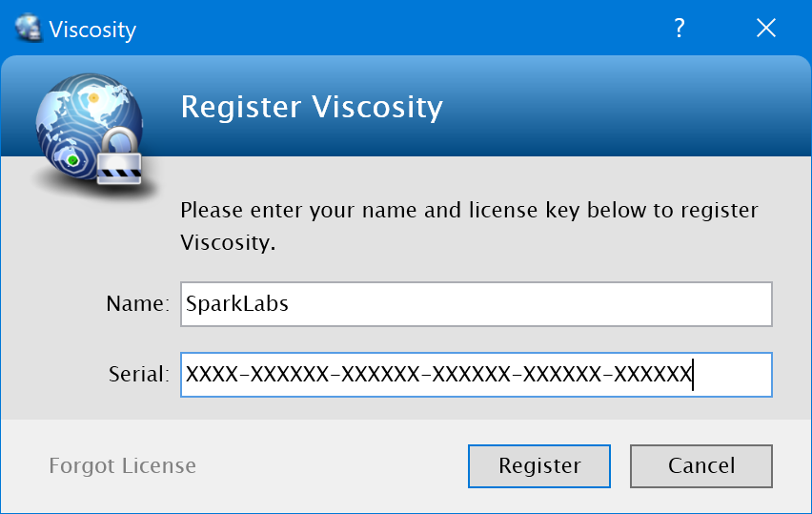Click the Viscosity app icon in title bar

tap(29, 29)
